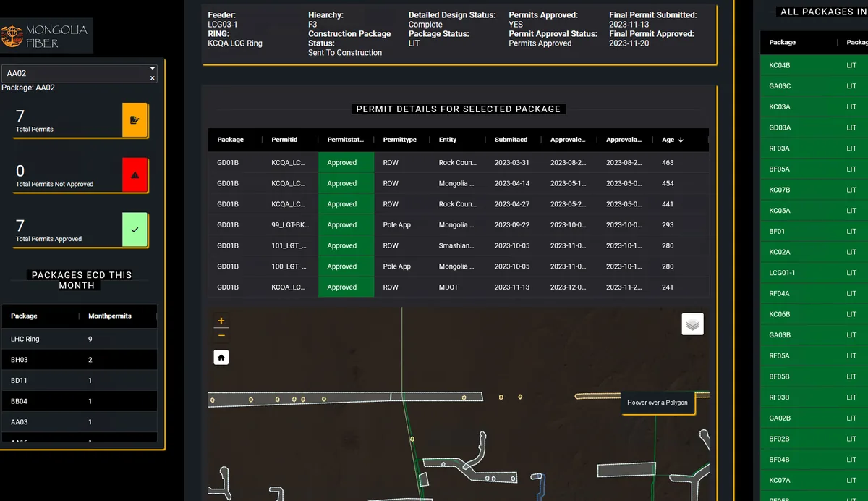Select RF04A in All Packages list
Screen dimensions: 868x501
(x=814, y=294)
